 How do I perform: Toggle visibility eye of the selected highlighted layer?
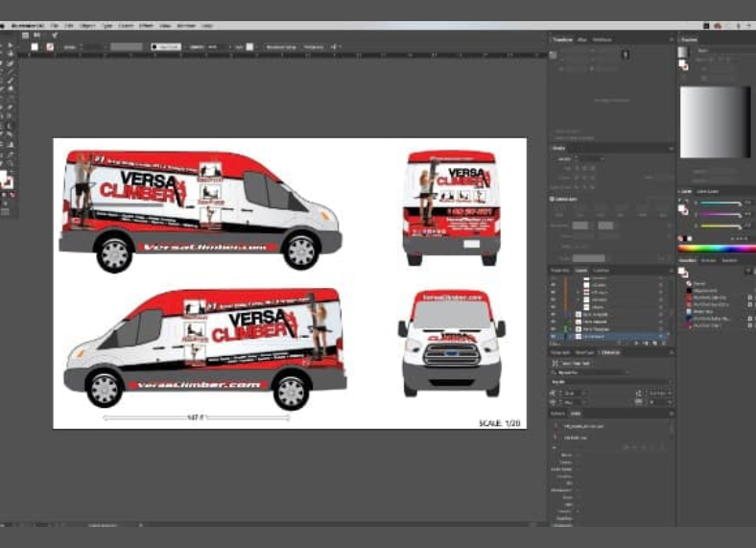(553, 336)
